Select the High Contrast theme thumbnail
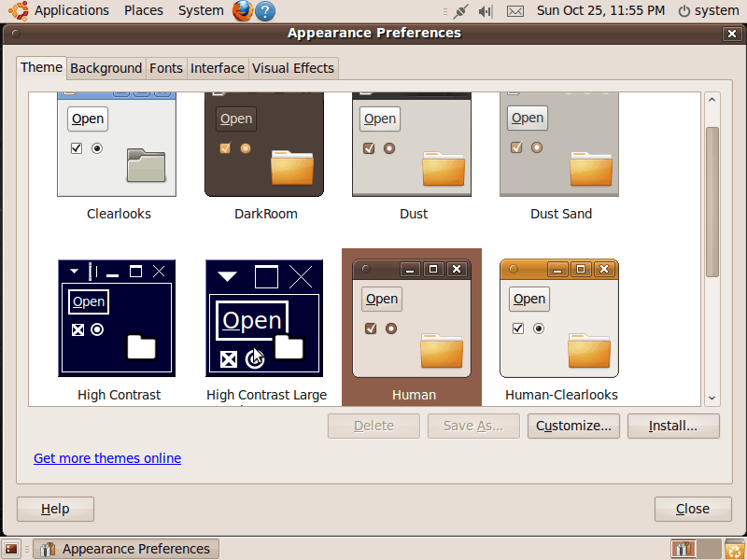This screenshot has height=560, width=747. (117, 318)
